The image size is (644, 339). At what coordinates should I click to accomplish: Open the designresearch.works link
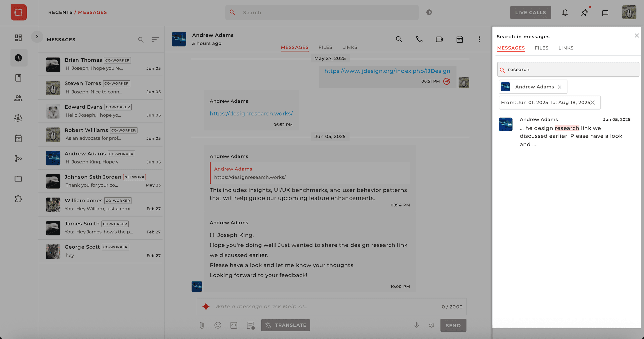(x=251, y=114)
